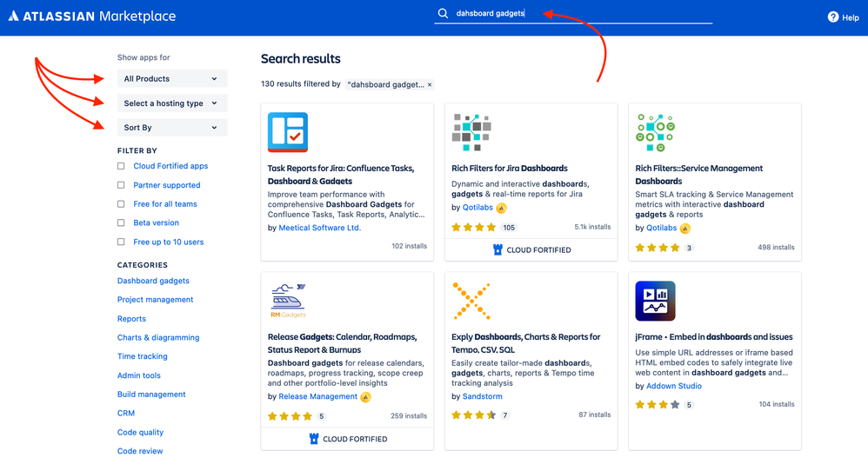Click the "130 results filtered by" text

click(x=301, y=84)
